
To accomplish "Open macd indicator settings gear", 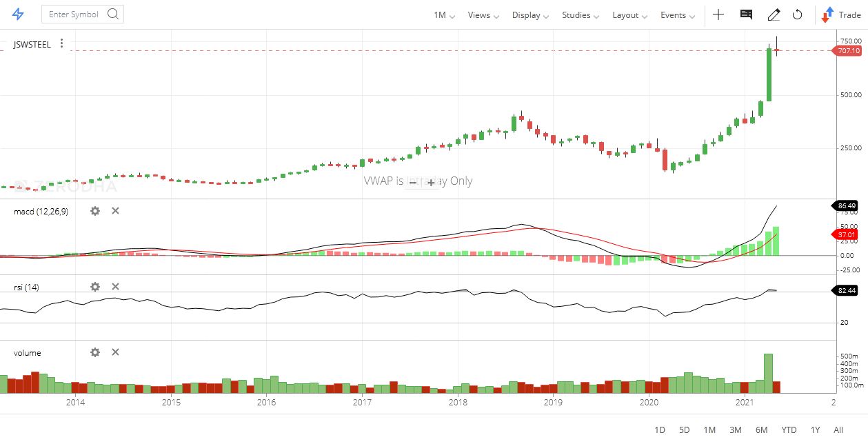I will [94, 211].
